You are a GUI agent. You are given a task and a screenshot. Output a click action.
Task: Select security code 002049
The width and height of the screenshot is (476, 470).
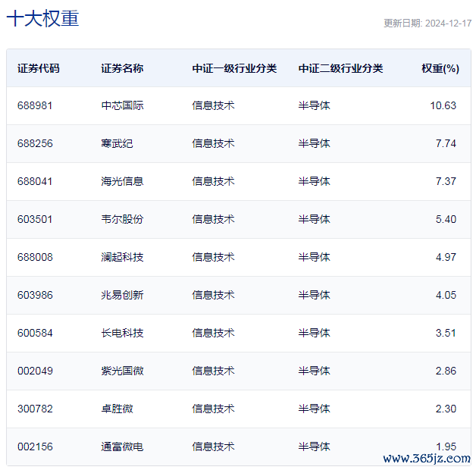[x=35, y=371]
